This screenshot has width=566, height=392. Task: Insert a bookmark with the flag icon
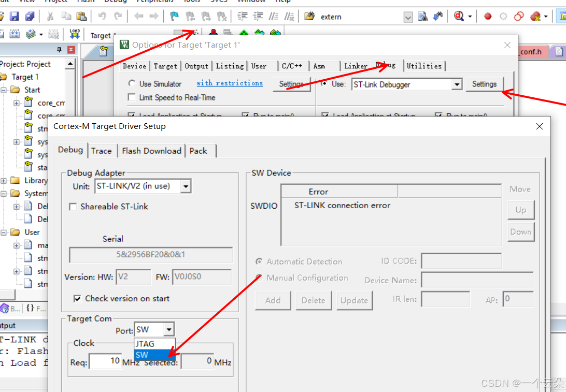pos(174,16)
